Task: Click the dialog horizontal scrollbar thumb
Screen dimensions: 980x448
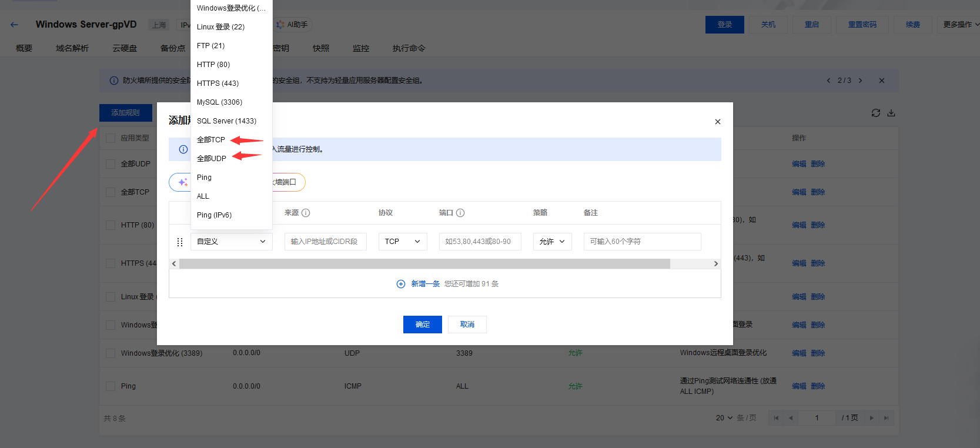Action: [x=424, y=264]
